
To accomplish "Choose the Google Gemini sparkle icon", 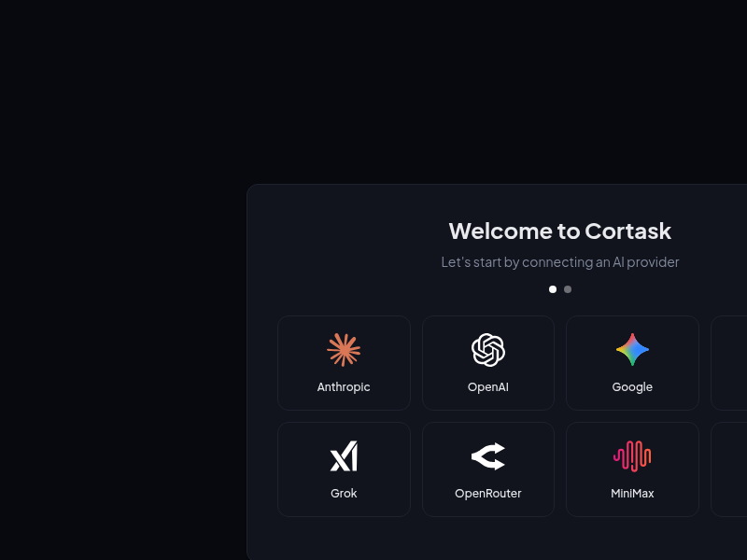I will coord(632,350).
